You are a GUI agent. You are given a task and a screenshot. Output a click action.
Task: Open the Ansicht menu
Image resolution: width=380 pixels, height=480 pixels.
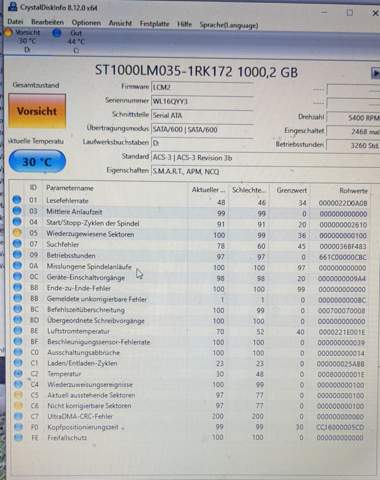point(120,23)
